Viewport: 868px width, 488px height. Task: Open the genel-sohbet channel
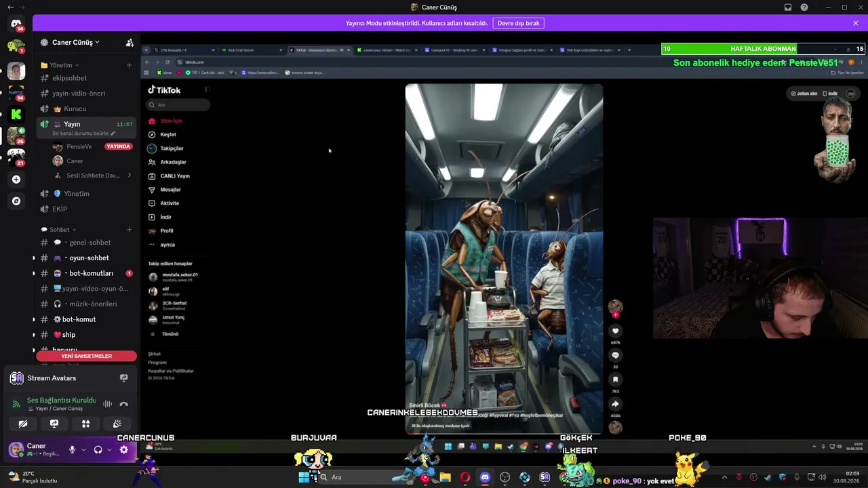pyautogui.click(x=86, y=243)
